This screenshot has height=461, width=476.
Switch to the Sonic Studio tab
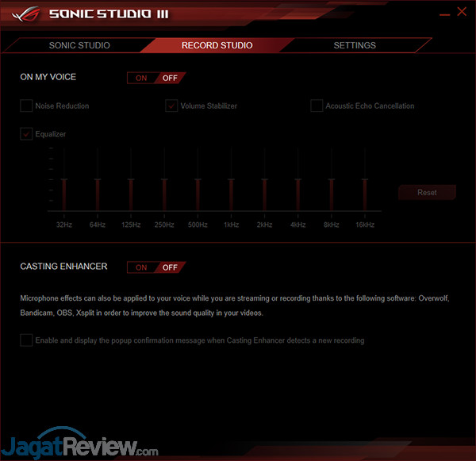79,45
